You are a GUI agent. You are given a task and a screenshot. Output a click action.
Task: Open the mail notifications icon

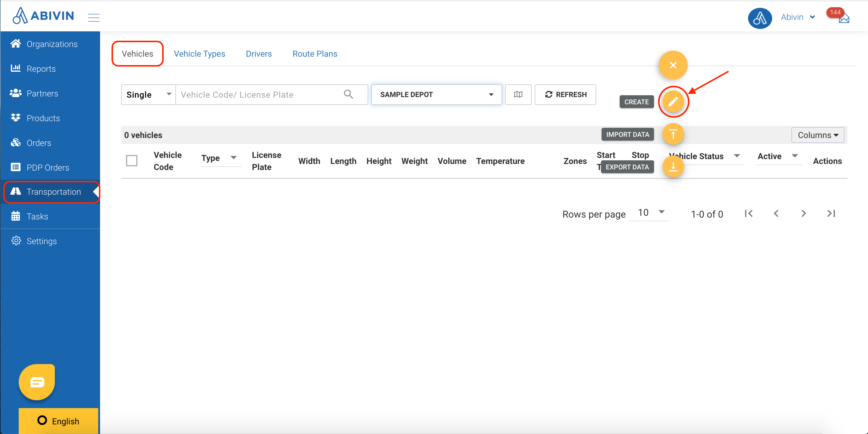pos(843,18)
